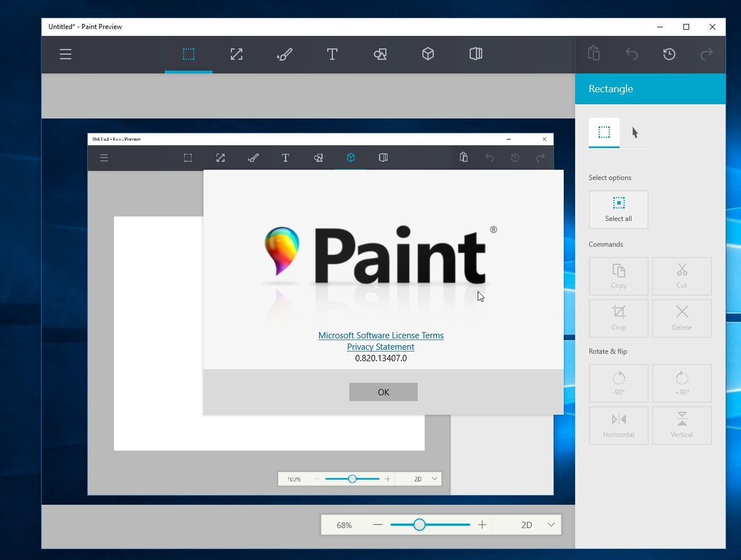This screenshot has width=741, height=560.
Task: Click the Paste icon
Action: 593,54
